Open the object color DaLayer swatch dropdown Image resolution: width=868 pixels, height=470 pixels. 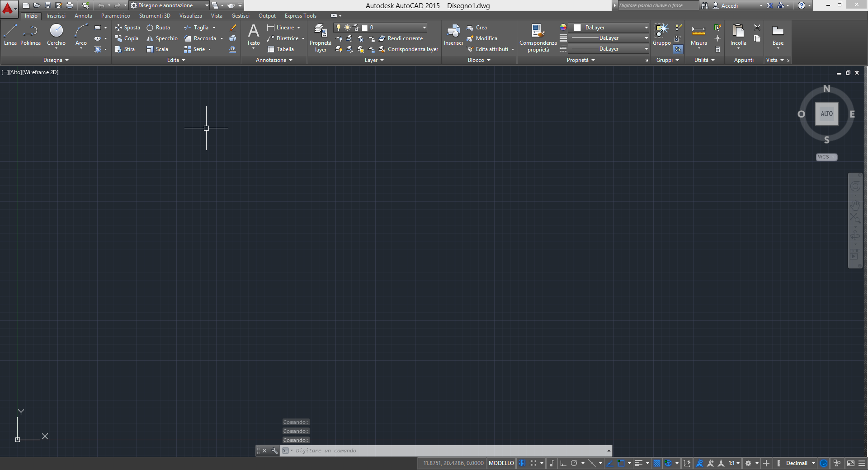[x=646, y=28]
